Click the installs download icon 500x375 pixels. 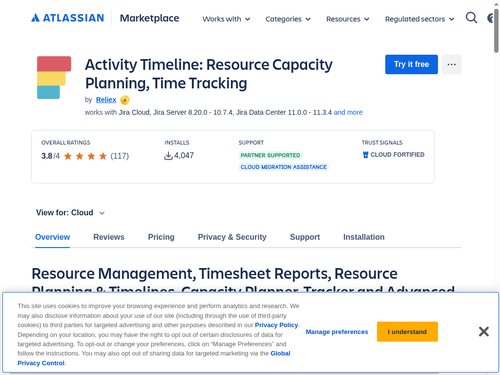tap(168, 156)
